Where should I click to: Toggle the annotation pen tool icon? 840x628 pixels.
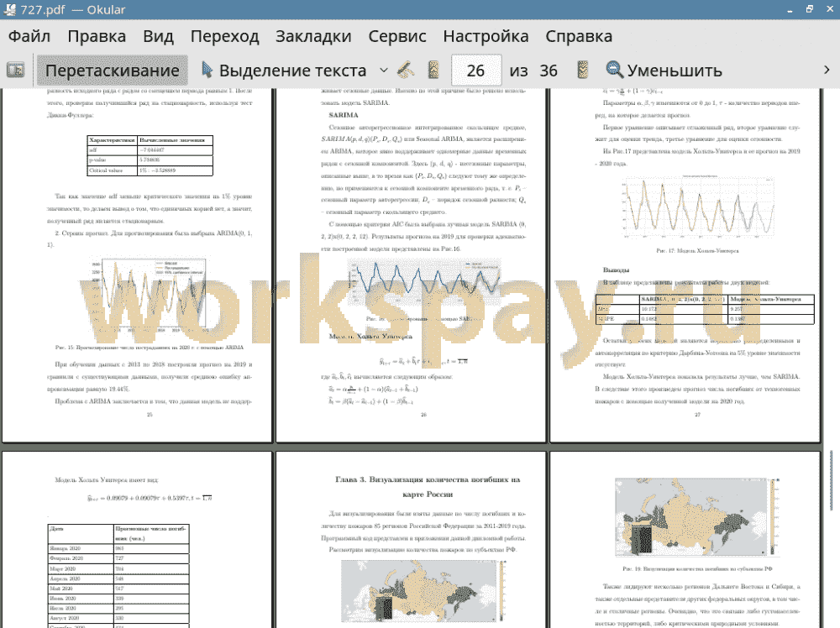click(x=406, y=71)
